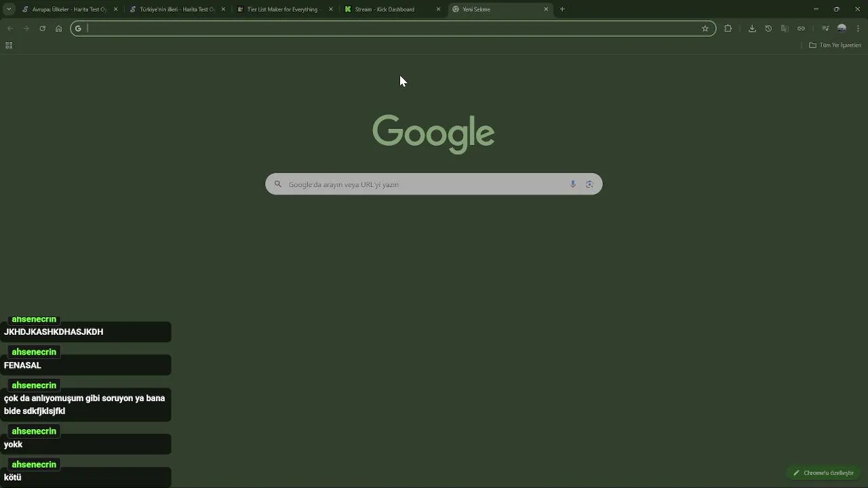Image resolution: width=868 pixels, height=488 pixels.
Task: Switch to the Türkiye'nin illeri tab
Action: (177, 9)
